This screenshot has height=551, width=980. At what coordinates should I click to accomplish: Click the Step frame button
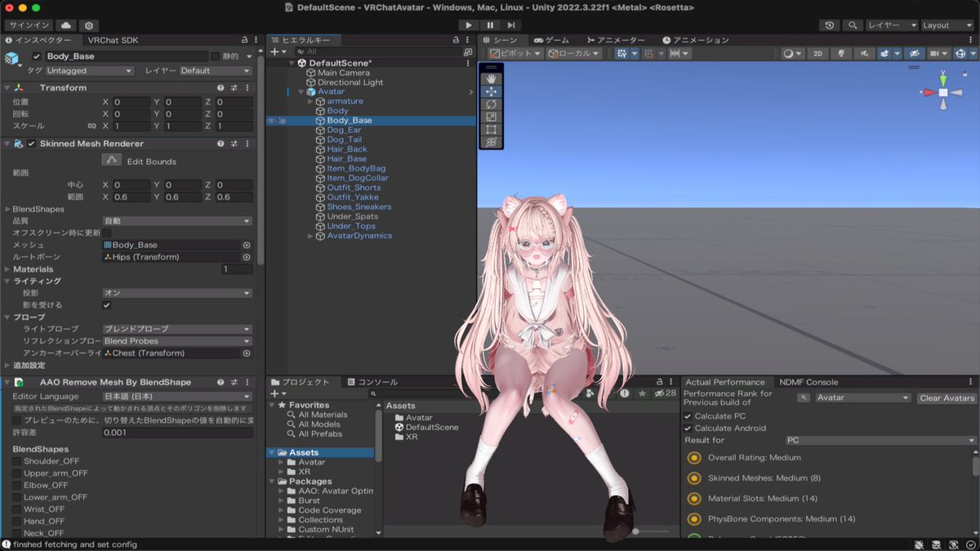tap(511, 25)
